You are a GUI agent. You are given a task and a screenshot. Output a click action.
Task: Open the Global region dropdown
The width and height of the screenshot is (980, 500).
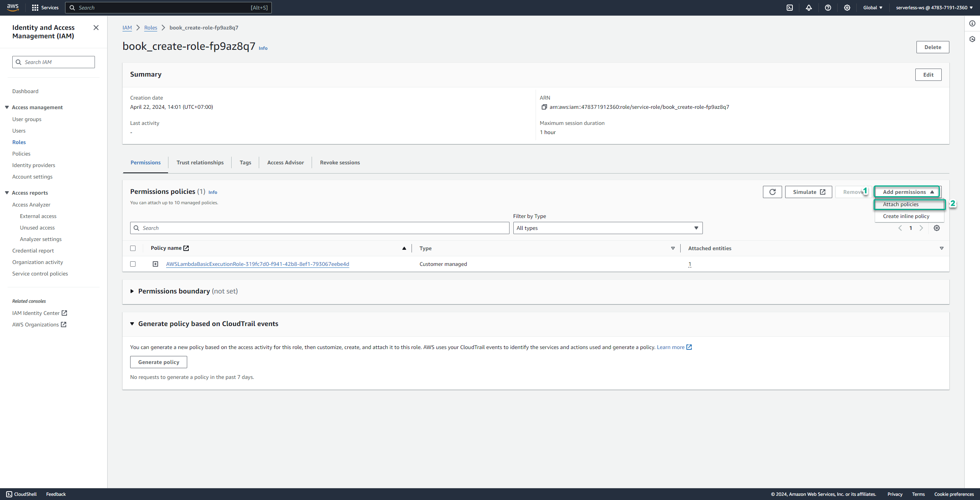pos(873,8)
